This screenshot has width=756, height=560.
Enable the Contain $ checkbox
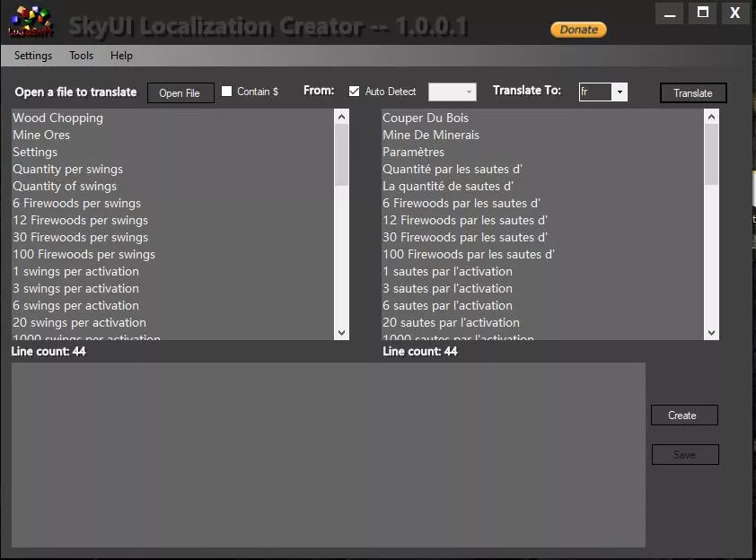[x=226, y=91]
